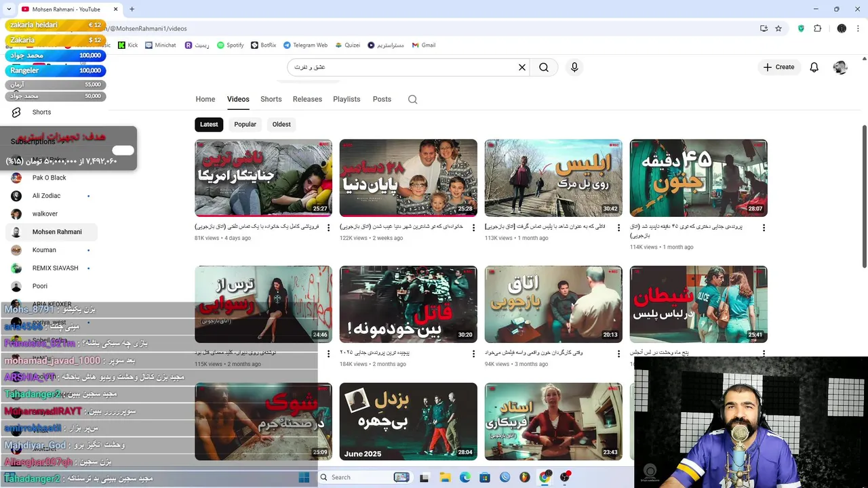The image size is (868, 488).
Task: Sort videos by Oldest
Action: [x=281, y=124]
